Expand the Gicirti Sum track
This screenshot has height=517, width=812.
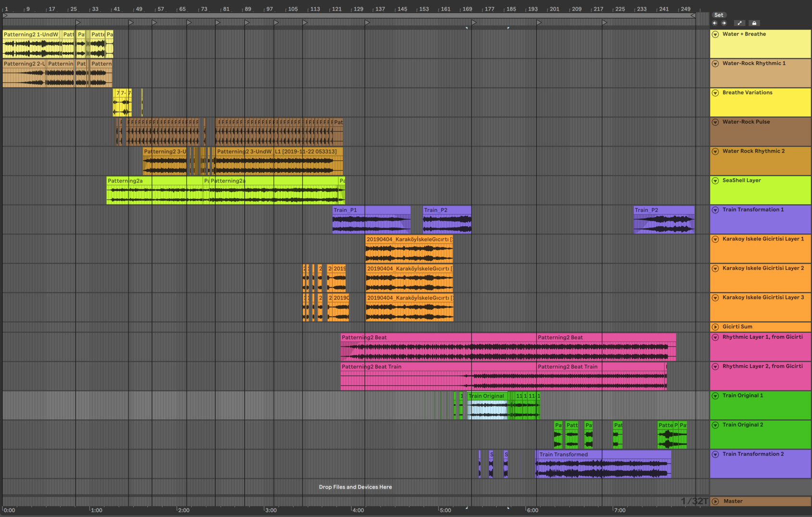pos(715,327)
